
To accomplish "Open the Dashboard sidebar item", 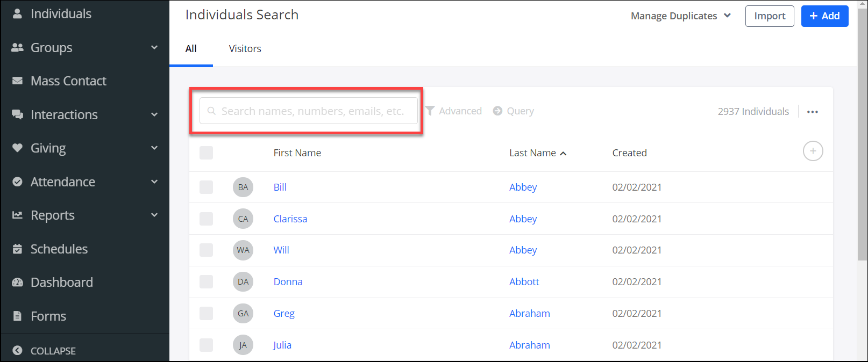I will [x=61, y=283].
